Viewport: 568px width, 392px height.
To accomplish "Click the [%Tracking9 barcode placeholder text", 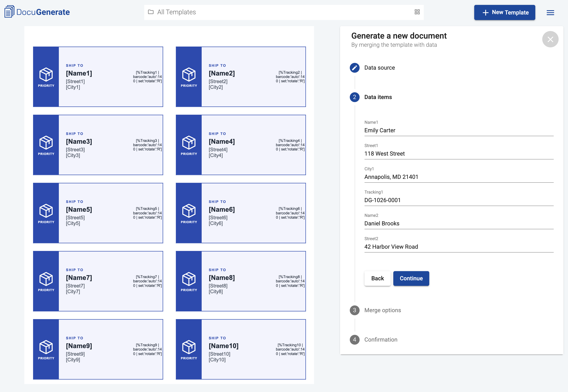I will point(147,349).
